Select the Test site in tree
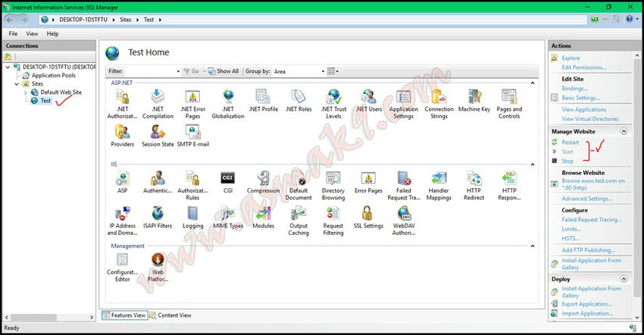The height and width of the screenshot is (335, 644). tap(45, 101)
